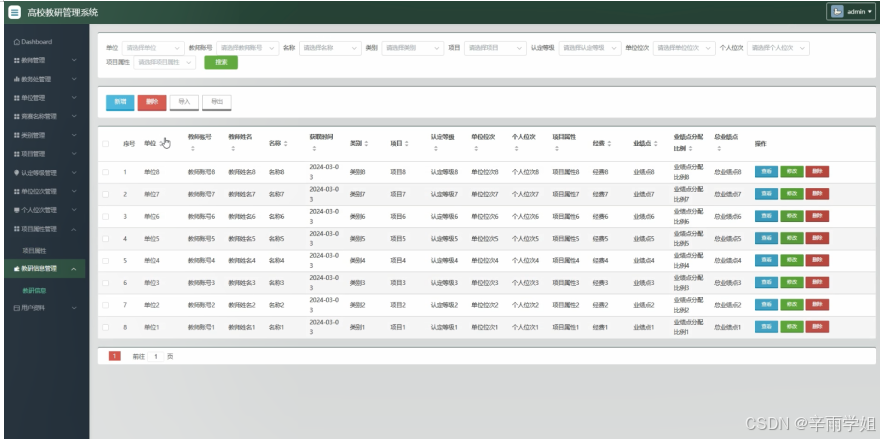Image resolution: width=880 pixels, height=439 pixels.
Task: Check the checkbox for row 单位2
Action: coord(106,305)
